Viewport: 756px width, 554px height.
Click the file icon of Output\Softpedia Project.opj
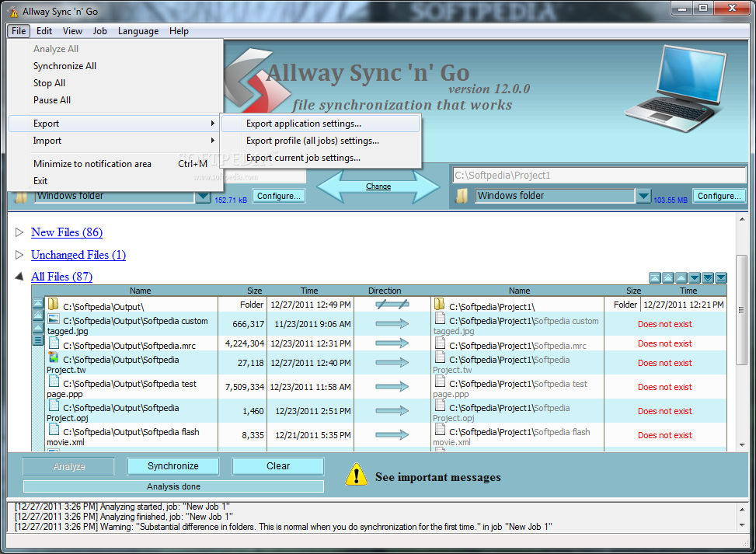coord(54,406)
